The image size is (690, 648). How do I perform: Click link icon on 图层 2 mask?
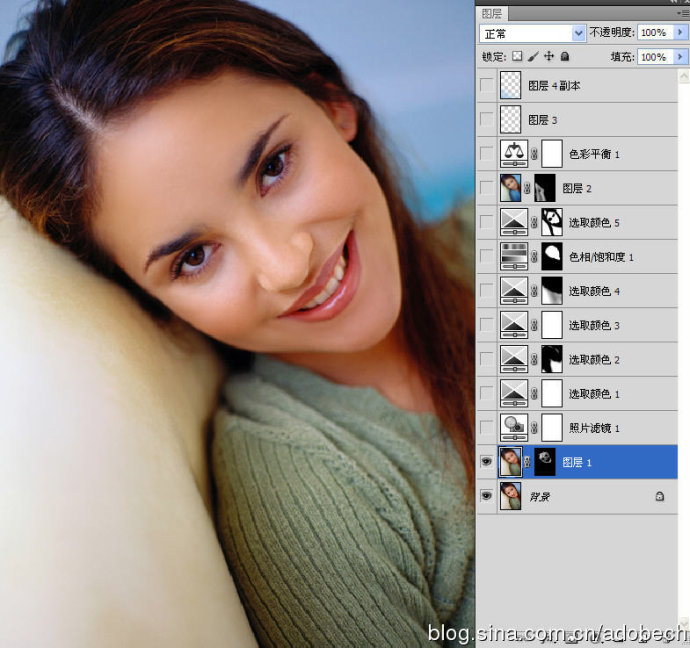pyautogui.click(x=527, y=188)
